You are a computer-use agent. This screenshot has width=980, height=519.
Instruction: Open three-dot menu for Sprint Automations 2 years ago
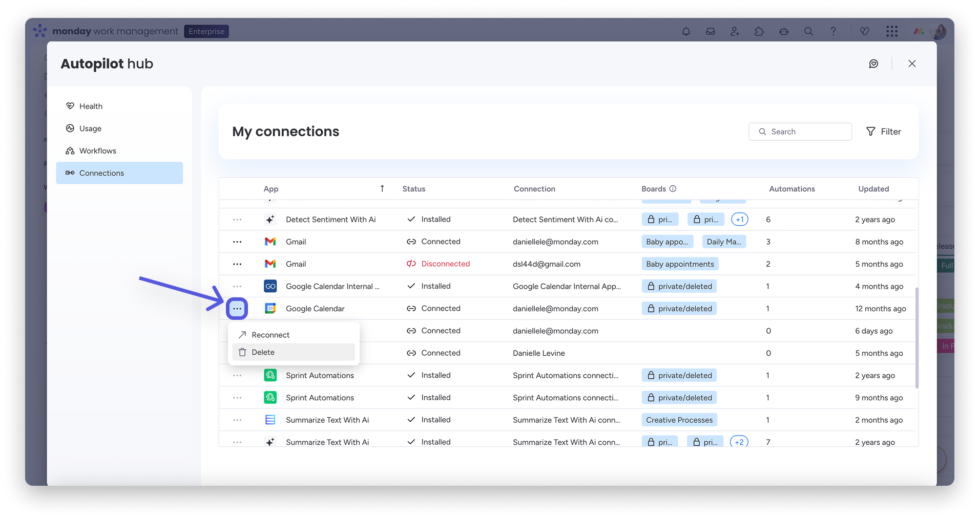pyautogui.click(x=237, y=375)
